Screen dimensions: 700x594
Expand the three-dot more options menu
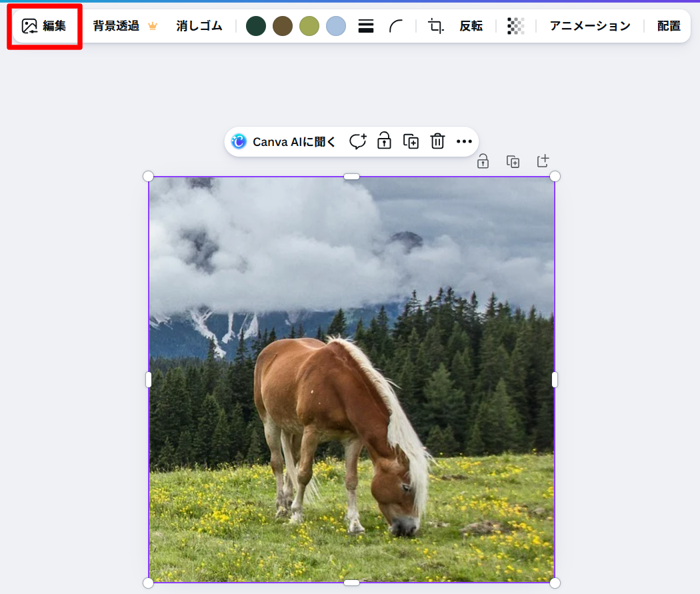tap(464, 141)
